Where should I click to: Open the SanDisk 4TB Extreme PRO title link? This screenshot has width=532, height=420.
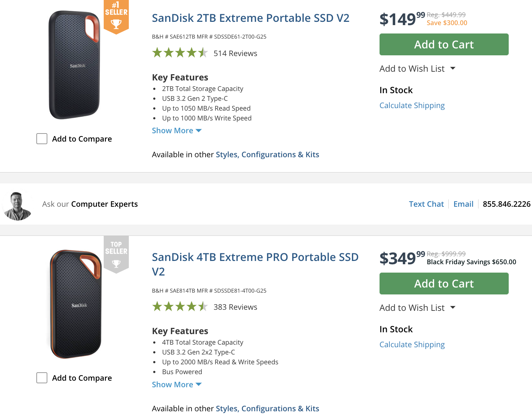coord(255,257)
